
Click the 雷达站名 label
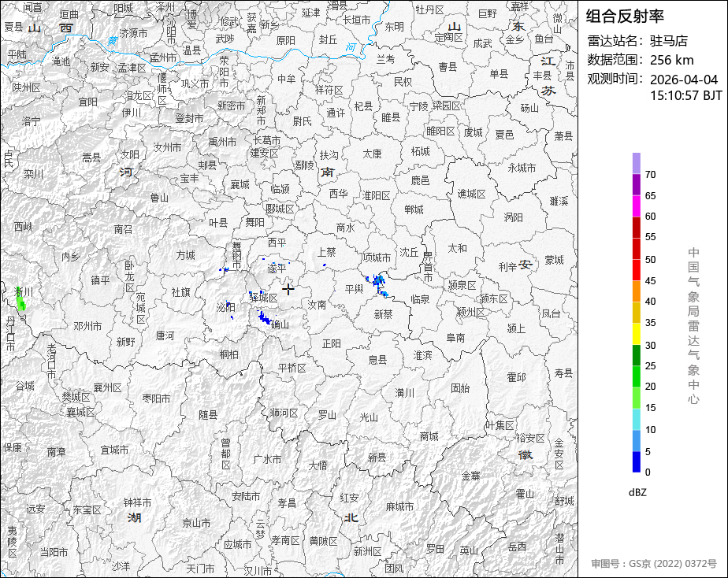[612, 41]
